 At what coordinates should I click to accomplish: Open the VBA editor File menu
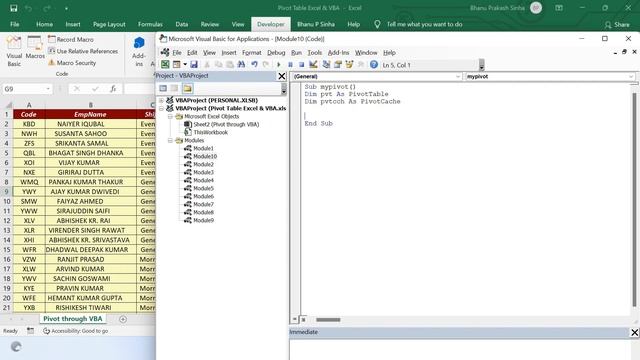click(177, 53)
